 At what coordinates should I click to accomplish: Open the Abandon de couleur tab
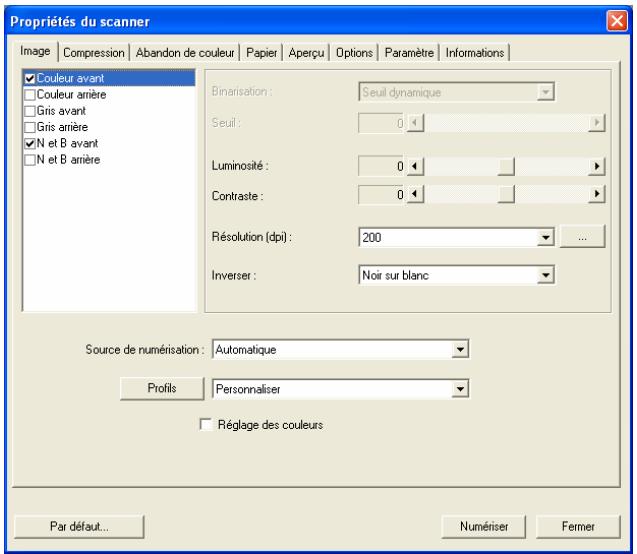(x=185, y=53)
